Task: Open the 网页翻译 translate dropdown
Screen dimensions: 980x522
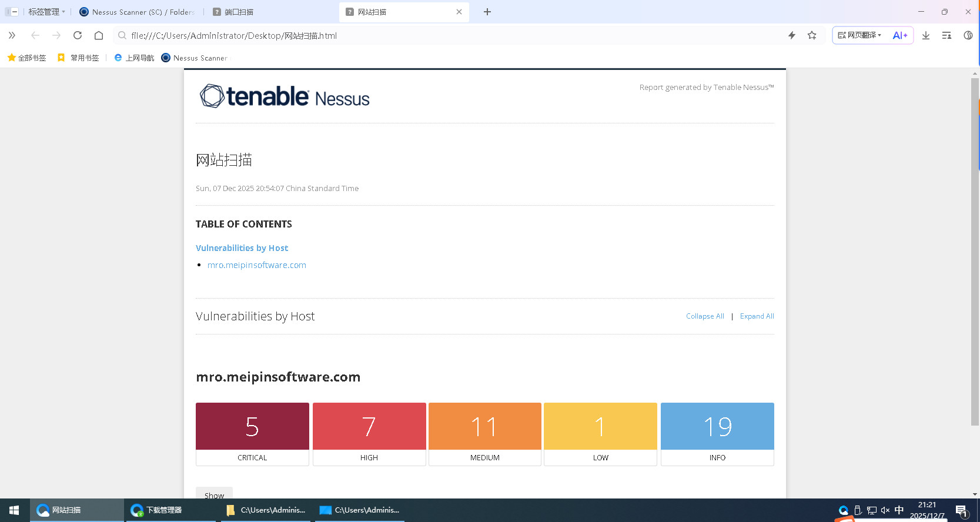Action: tap(859, 35)
